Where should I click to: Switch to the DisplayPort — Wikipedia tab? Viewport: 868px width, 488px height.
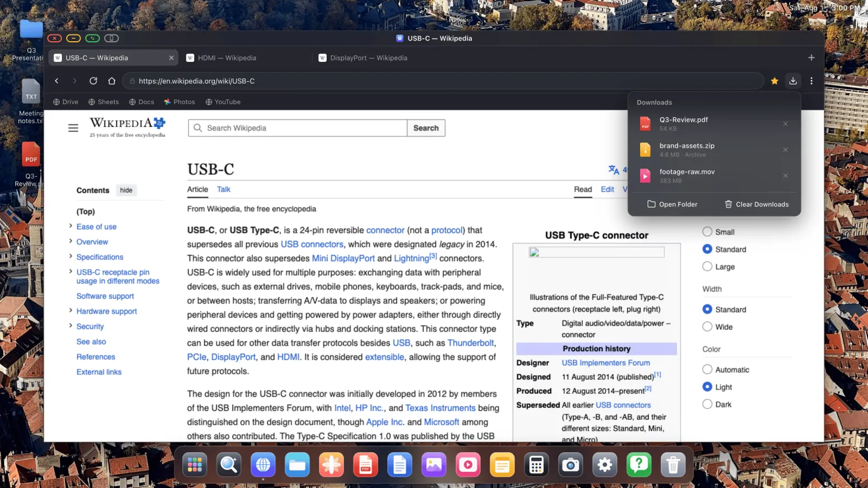pyautogui.click(x=379, y=57)
